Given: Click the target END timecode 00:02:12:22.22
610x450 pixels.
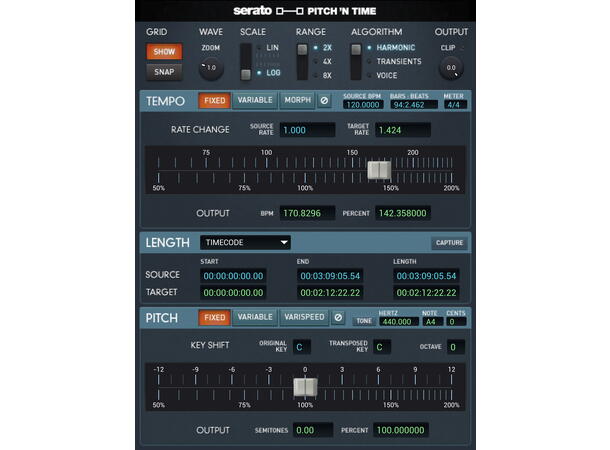Looking at the screenshot, I should click(x=330, y=292).
